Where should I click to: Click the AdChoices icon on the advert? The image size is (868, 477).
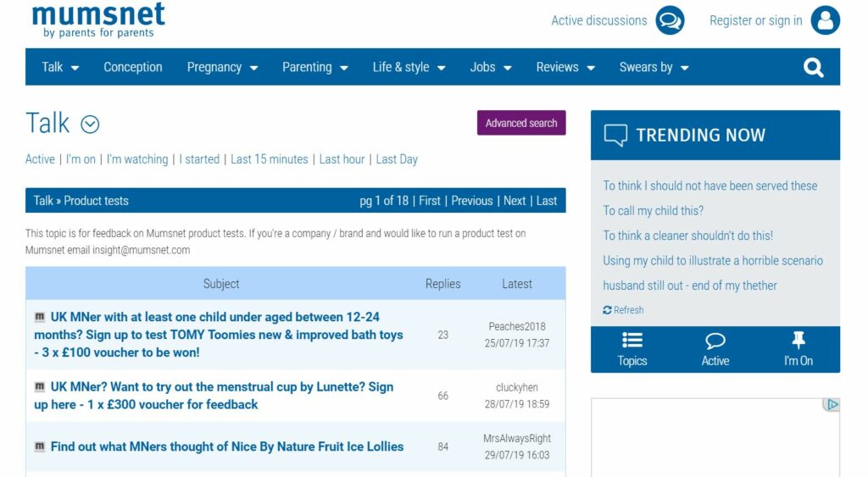point(832,404)
